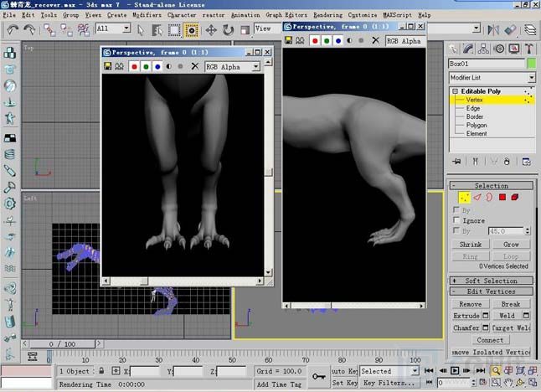Select Border sub-object icon in Selection rollout
Screen dimensions: 541x392
489,198
